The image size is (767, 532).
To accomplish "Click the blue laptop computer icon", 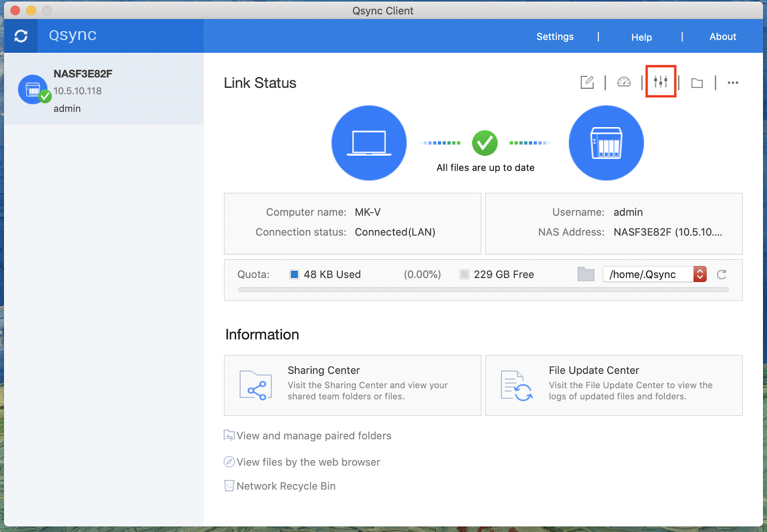I will point(369,143).
